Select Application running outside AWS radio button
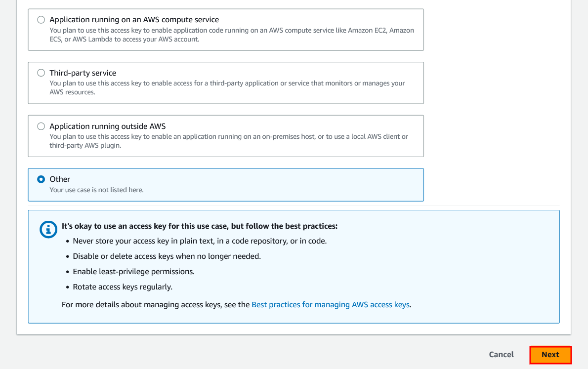The height and width of the screenshot is (369, 588). click(41, 126)
